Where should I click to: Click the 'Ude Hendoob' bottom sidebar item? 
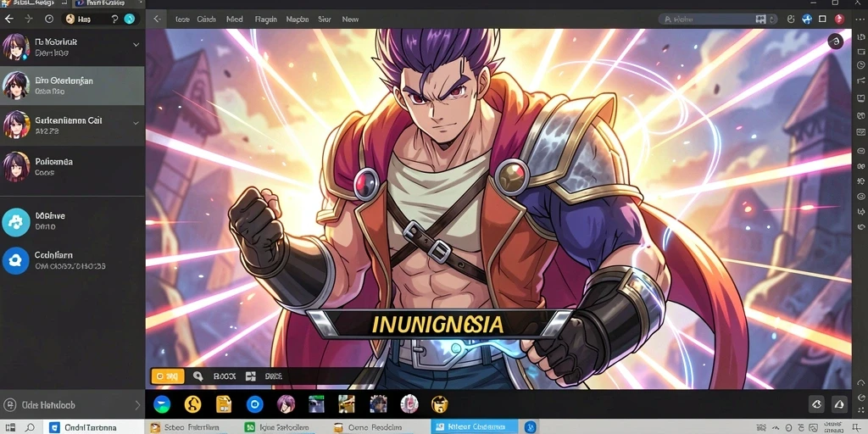[72, 405]
